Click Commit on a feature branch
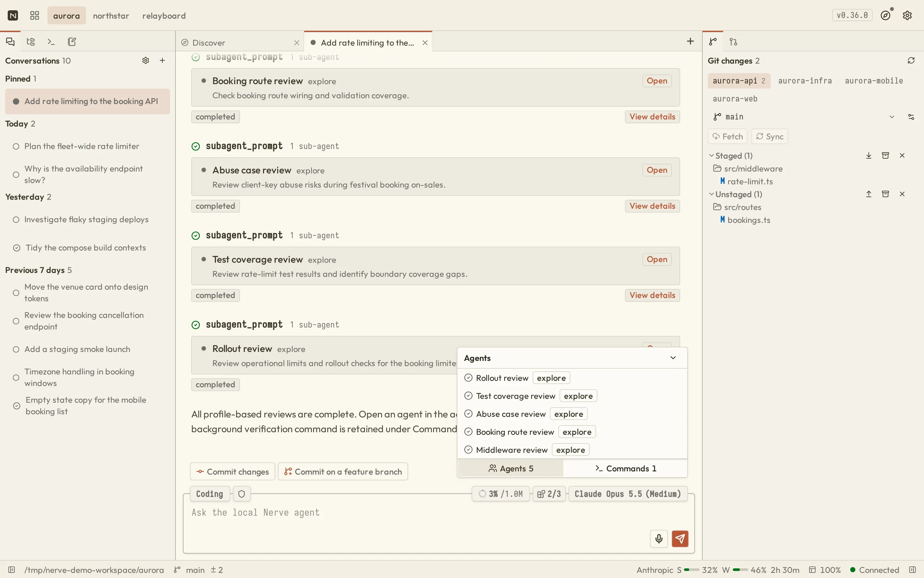This screenshot has height=578, width=924. coord(343,471)
